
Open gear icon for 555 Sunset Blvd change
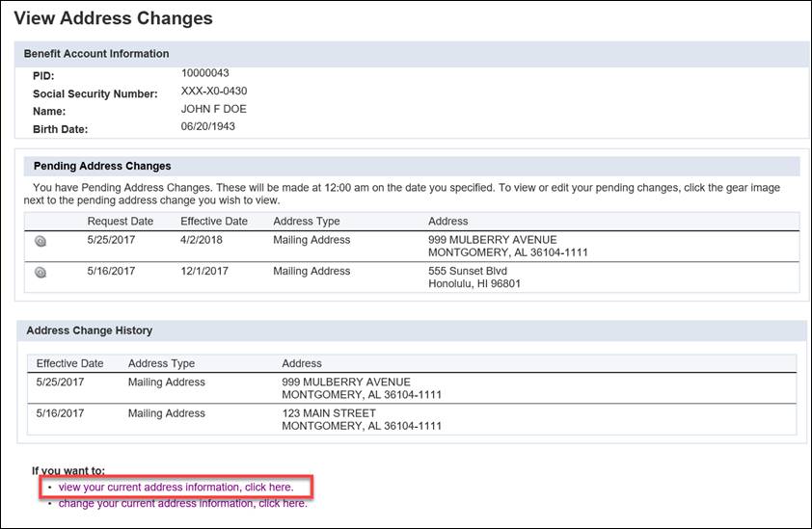pos(41,273)
